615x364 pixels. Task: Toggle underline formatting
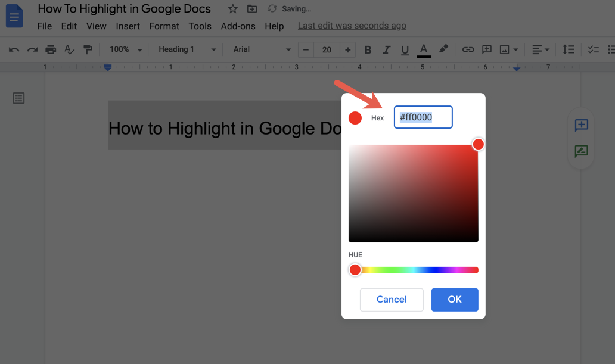405,49
